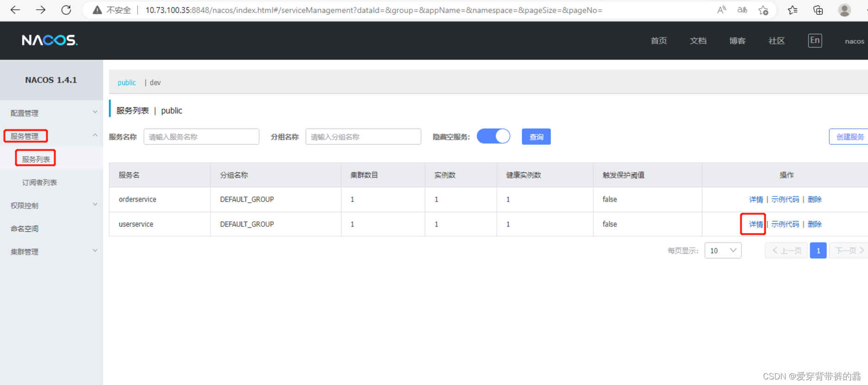Open the 服务管理 sidebar menu
Image resolution: width=868 pixels, height=385 pixels.
coord(51,136)
